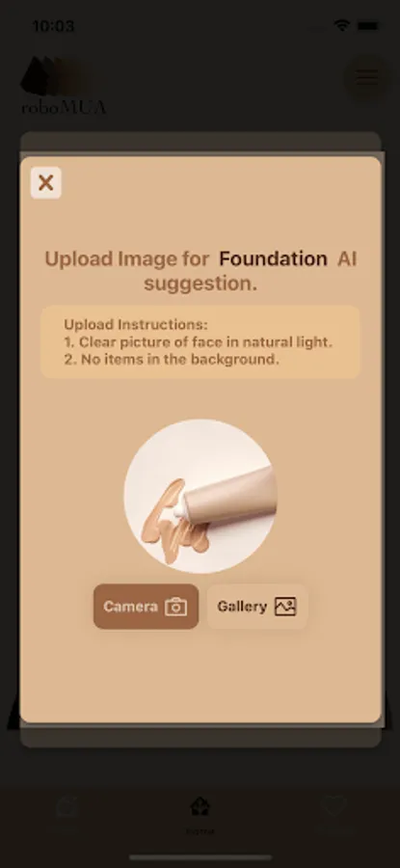Tap the Upload Instructions box
Viewport: 400px width, 868px height.
pos(200,342)
